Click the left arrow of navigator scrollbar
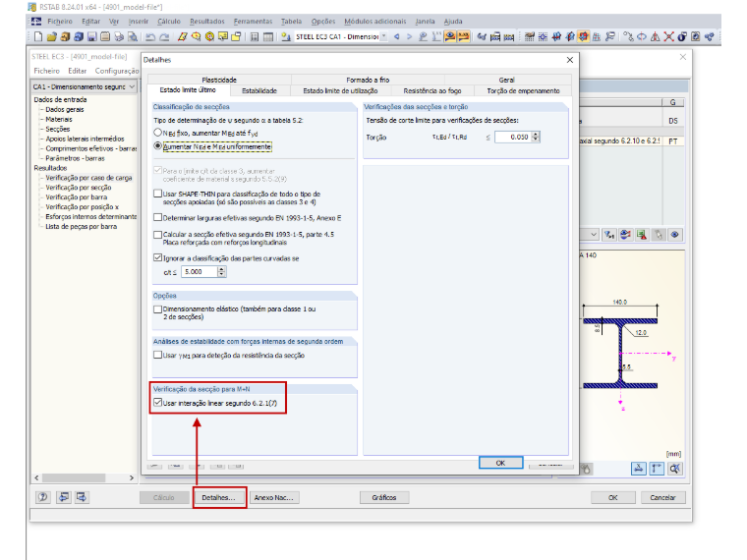 (x=36, y=477)
